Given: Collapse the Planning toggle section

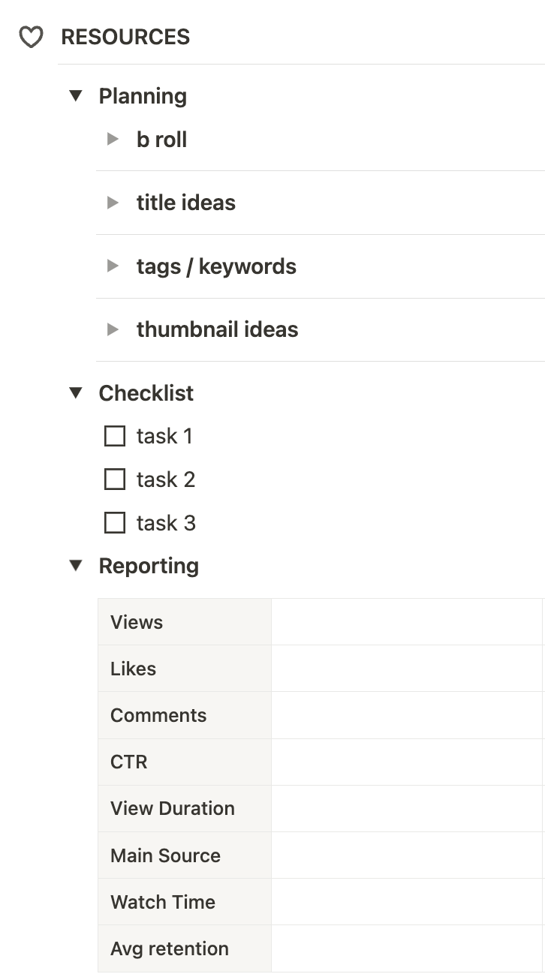Looking at the screenshot, I should click(x=76, y=96).
